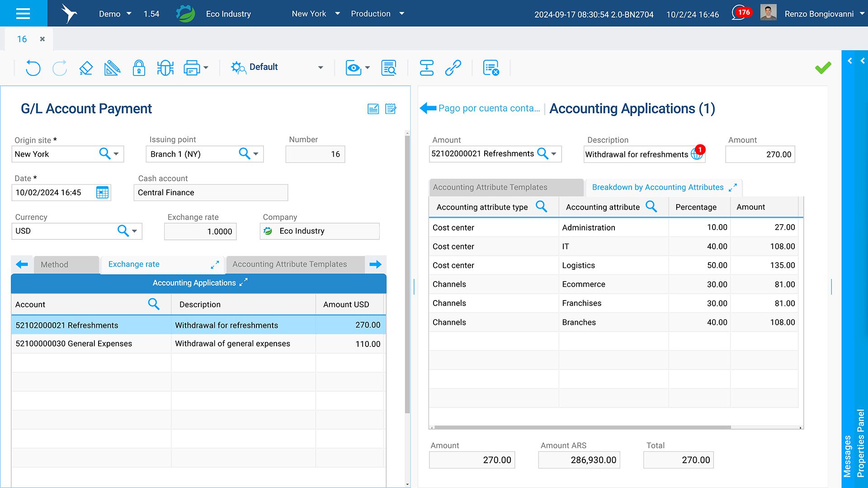868x488 pixels.
Task: Click the eraser clear icon
Action: (85, 68)
